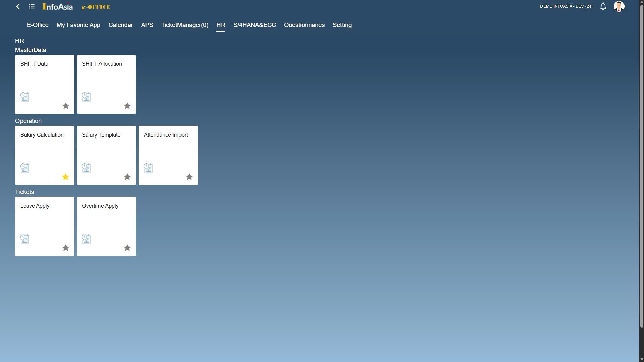The height and width of the screenshot is (362, 644).
Task: Open the notifications bell
Action: (603, 6)
